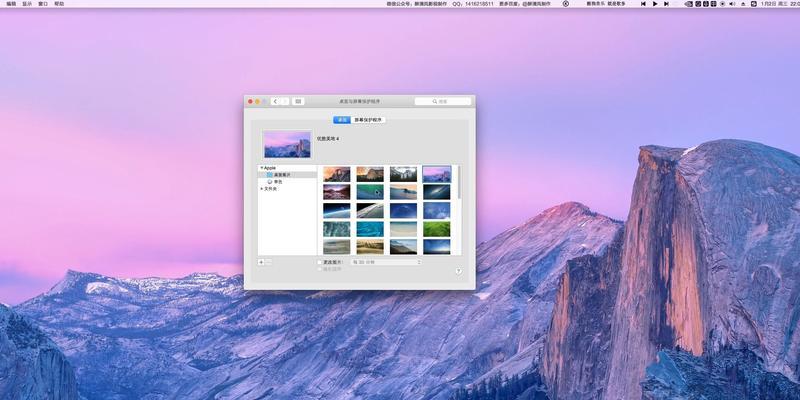Choose the dark mountain silhouette wallpaper
The image size is (800, 400).
(403, 246)
